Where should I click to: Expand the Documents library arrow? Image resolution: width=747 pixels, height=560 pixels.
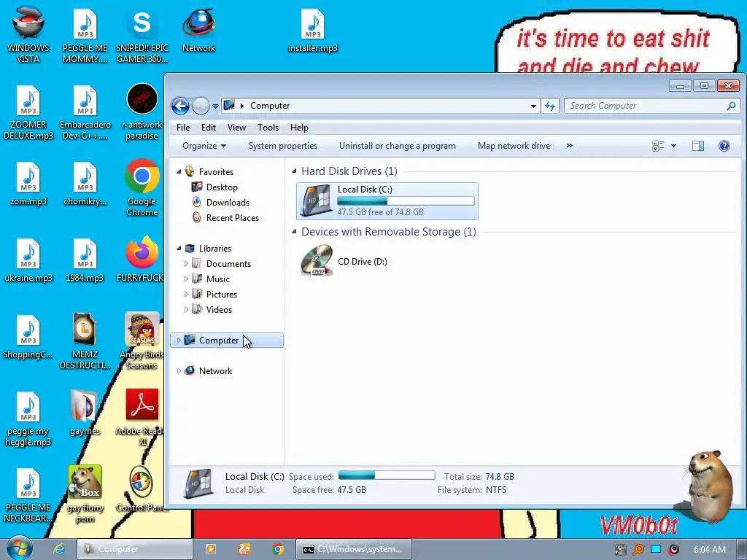(x=186, y=263)
